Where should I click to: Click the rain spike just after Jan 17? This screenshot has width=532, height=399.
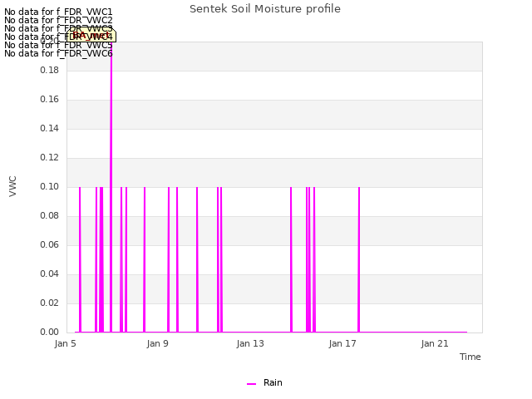pos(359,259)
